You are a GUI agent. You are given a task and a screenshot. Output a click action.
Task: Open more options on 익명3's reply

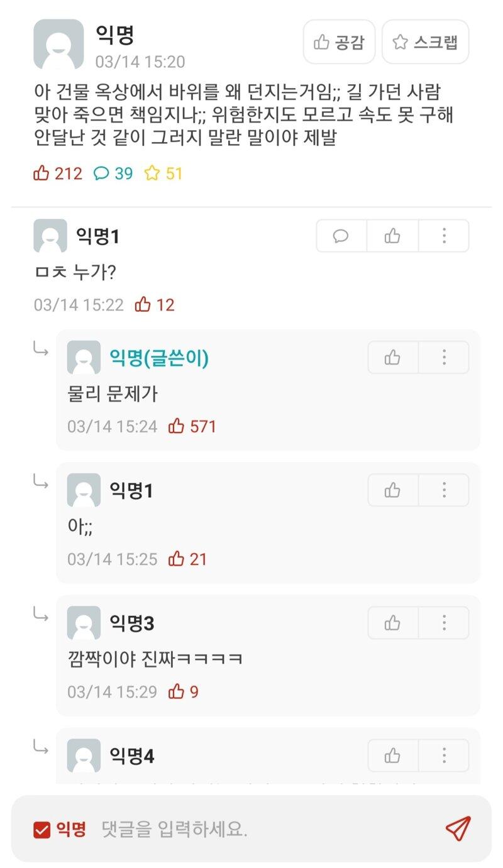pos(444,623)
